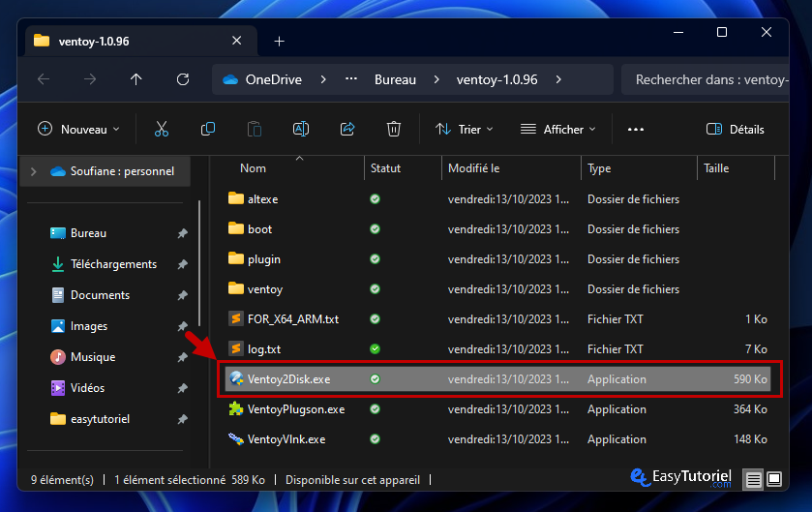Image resolution: width=812 pixels, height=512 pixels.
Task: Go back with the left arrow
Action: coord(44,79)
